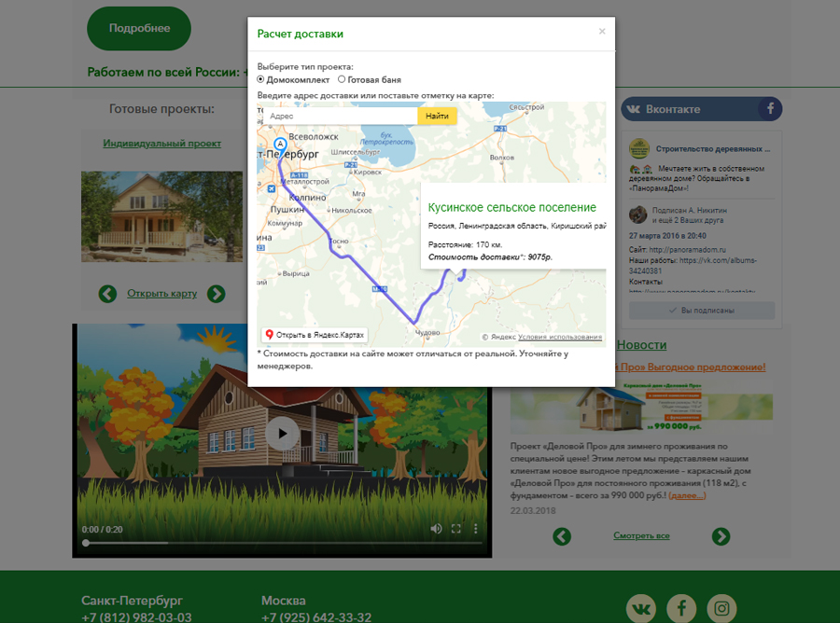Click the 27 марта 2016 post date
840x623 pixels.
pyautogui.click(x=667, y=236)
